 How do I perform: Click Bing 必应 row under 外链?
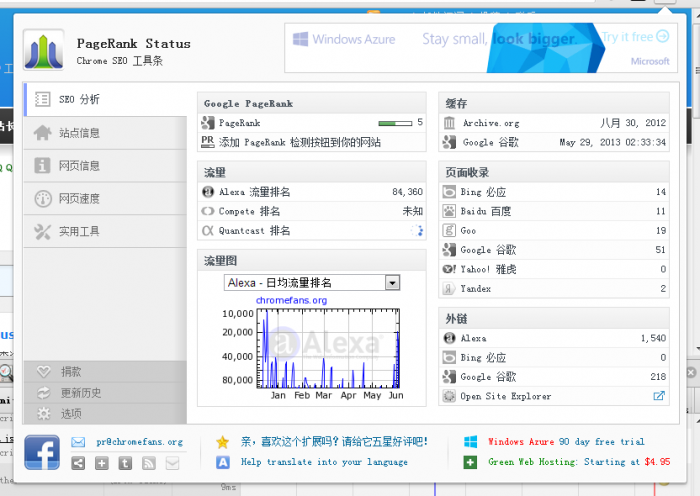554,358
